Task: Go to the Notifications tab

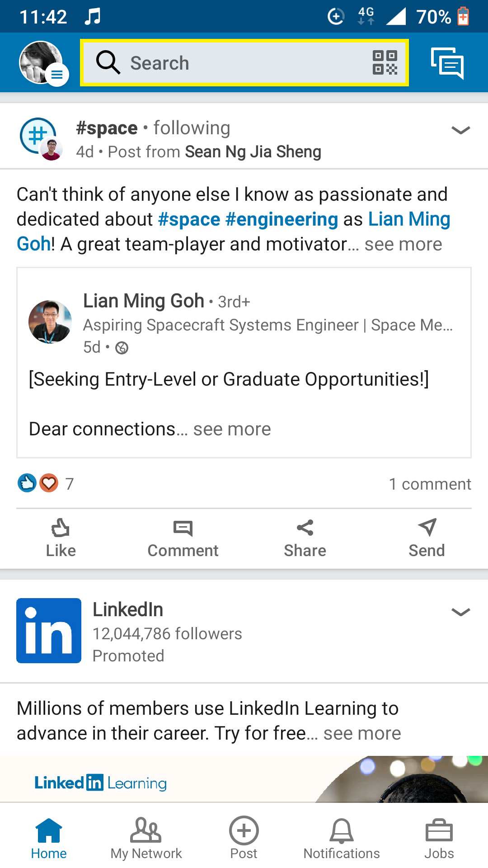Action: coord(342,838)
